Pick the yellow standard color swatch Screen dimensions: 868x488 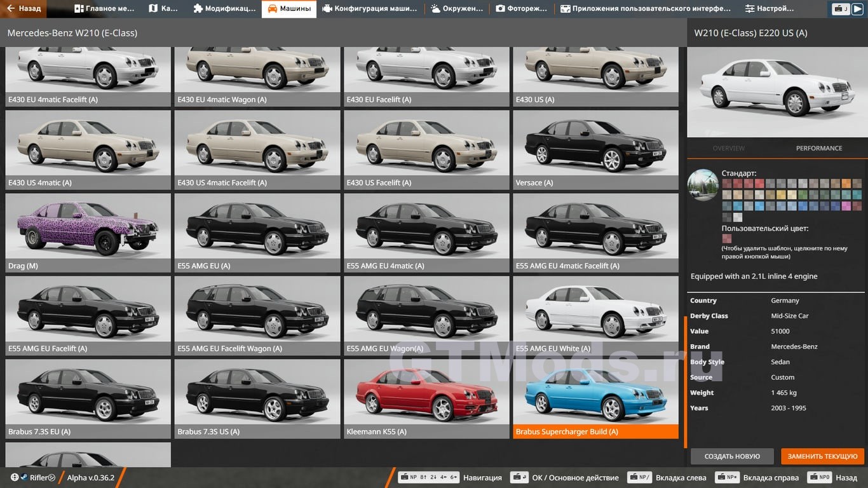[781, 194]
